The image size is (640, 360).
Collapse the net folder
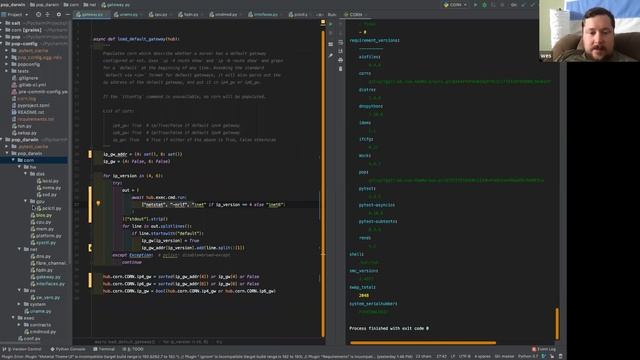pyautogui.click(x=20, y=249)
